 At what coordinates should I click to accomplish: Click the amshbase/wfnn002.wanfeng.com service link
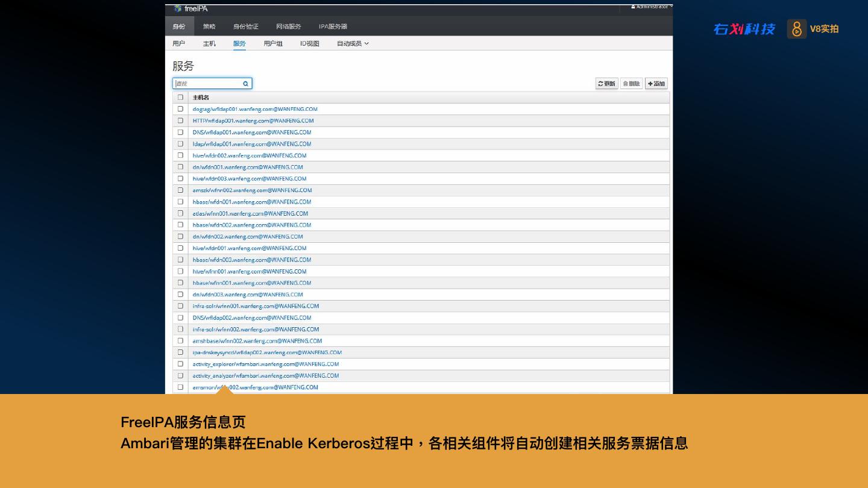(257, 341)
